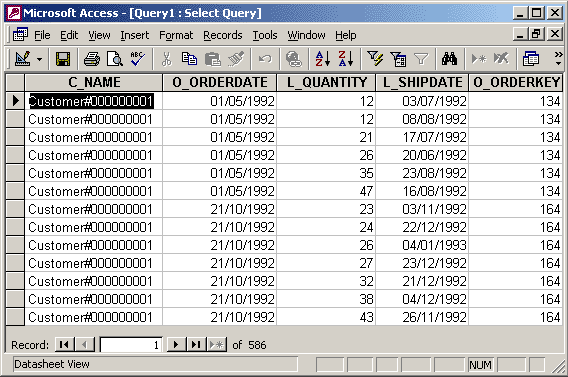Image resolution: width=568 pixels, height=377 pixels.
Task: Click the Paste clipboard icon
Action: point(213,59)
